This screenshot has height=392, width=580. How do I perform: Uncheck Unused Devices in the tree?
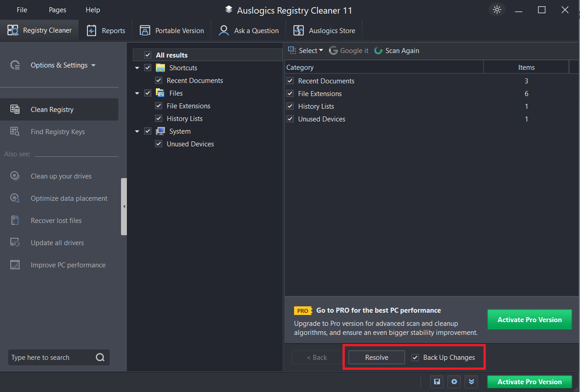(x=159, y=144)
